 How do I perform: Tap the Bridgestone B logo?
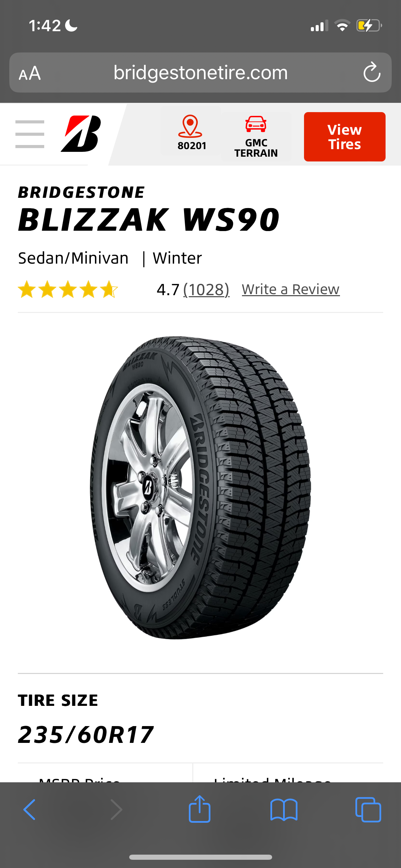[81, 134]
